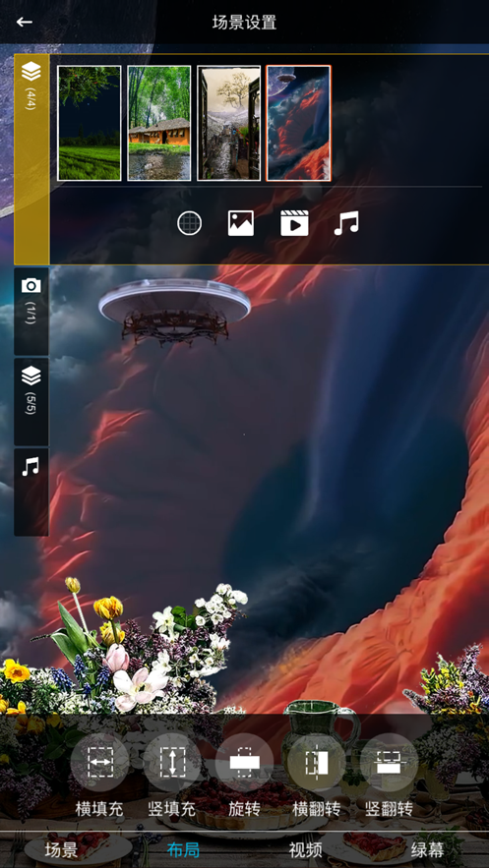This screenshot has height=868, width=489.
Task: Select the night grass field thumbnail
Action: click(x=90, y=124)
